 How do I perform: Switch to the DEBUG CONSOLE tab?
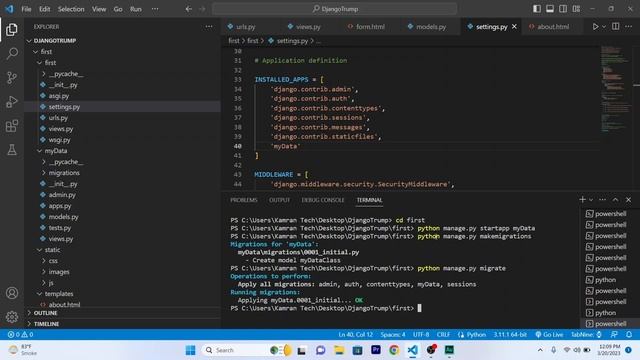click(323, 200)
